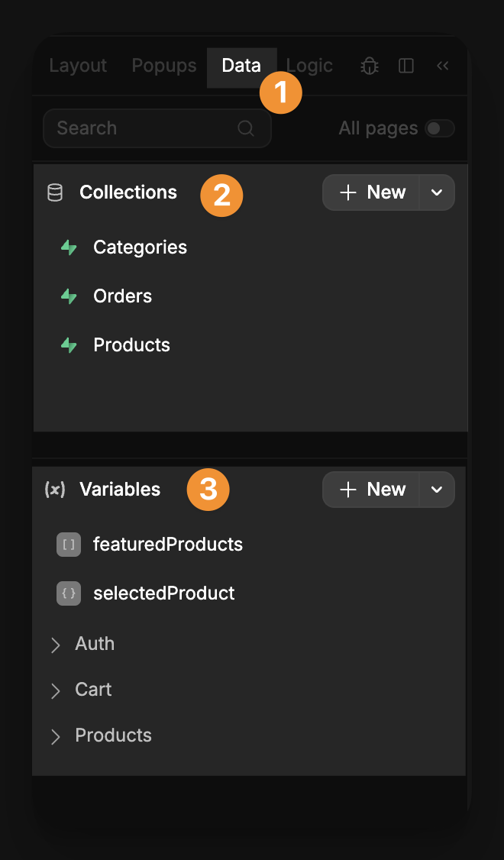Click the array icon for featuredProducts
504x860 pixels.
point(68,544)
